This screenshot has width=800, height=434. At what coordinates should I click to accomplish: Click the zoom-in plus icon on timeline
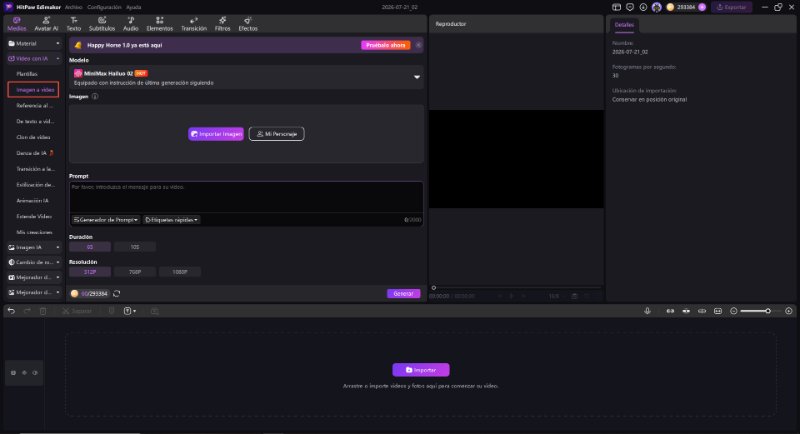coord(789,311)
